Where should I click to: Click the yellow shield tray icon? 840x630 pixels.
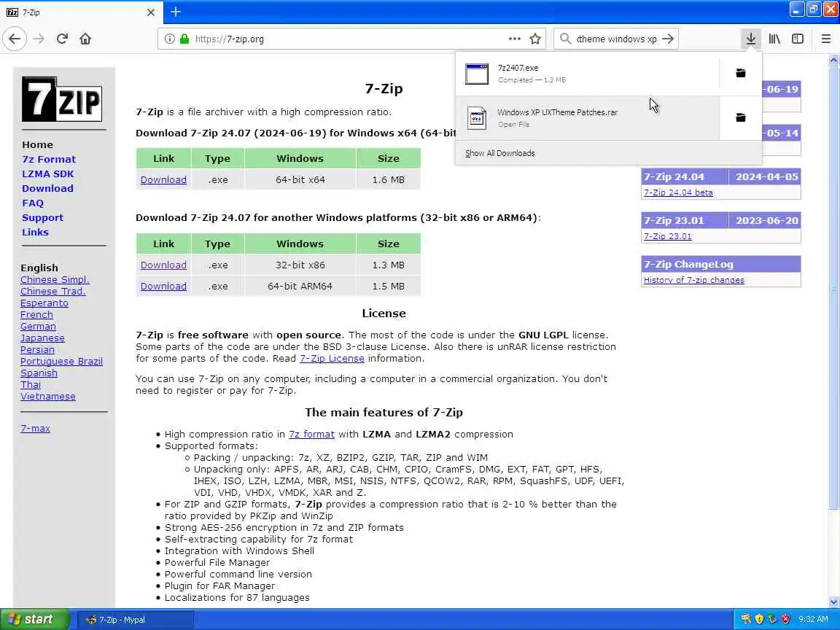758,619
